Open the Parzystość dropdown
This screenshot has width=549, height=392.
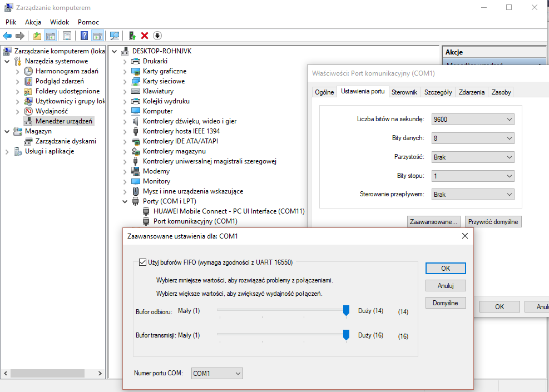pos(473,157)
